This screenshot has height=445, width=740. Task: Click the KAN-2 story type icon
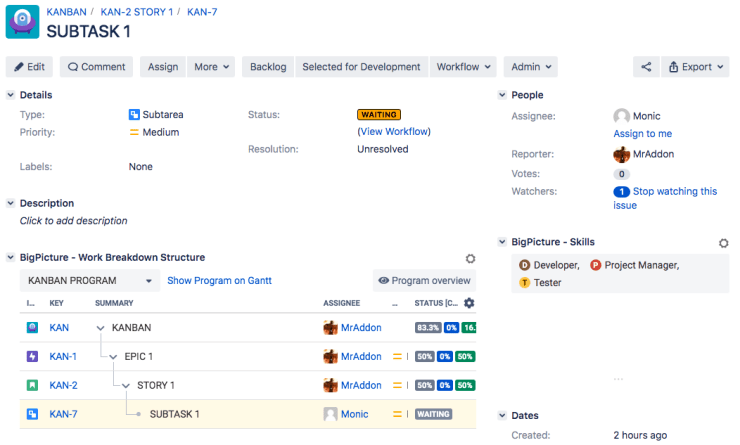(x=32, y=385)
